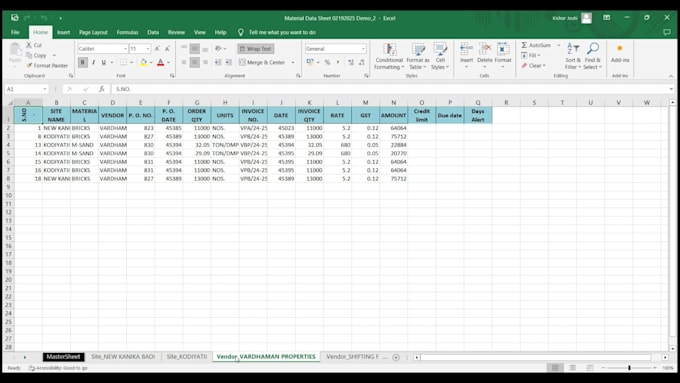This screenshot has height=383, width=680.
Task: Decrease the cell indent
Action: coord(218,62)
